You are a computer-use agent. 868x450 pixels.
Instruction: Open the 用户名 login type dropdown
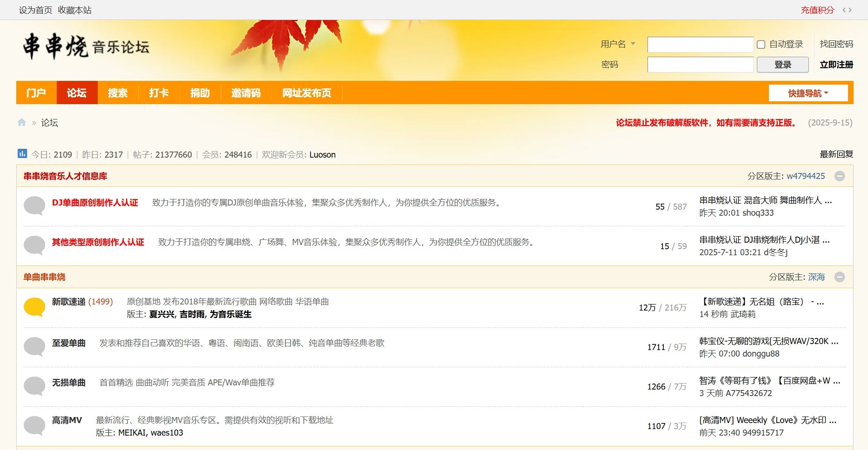pos(618,44)
